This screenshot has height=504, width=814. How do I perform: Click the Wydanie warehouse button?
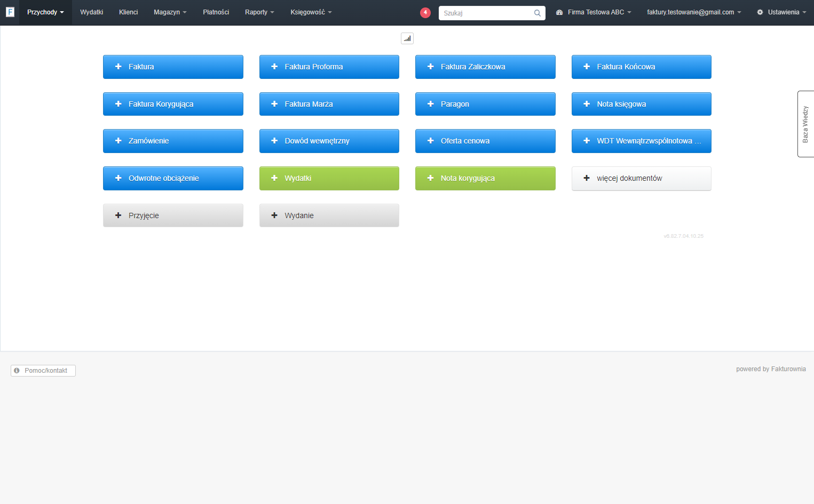[x=329, y=215]
